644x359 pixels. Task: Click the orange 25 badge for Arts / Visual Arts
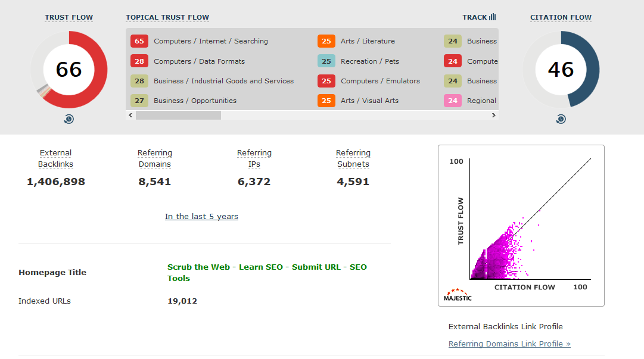(x=326, y=101)
